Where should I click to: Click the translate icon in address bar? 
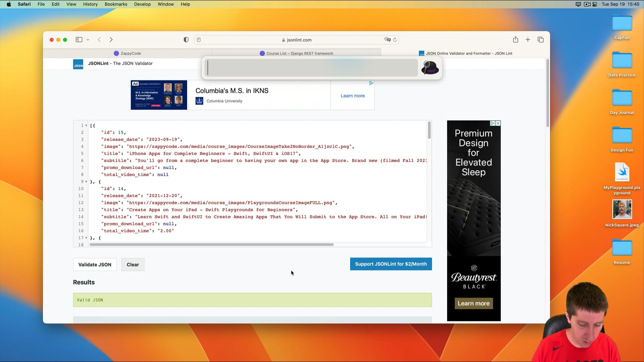tap(387, 40)
